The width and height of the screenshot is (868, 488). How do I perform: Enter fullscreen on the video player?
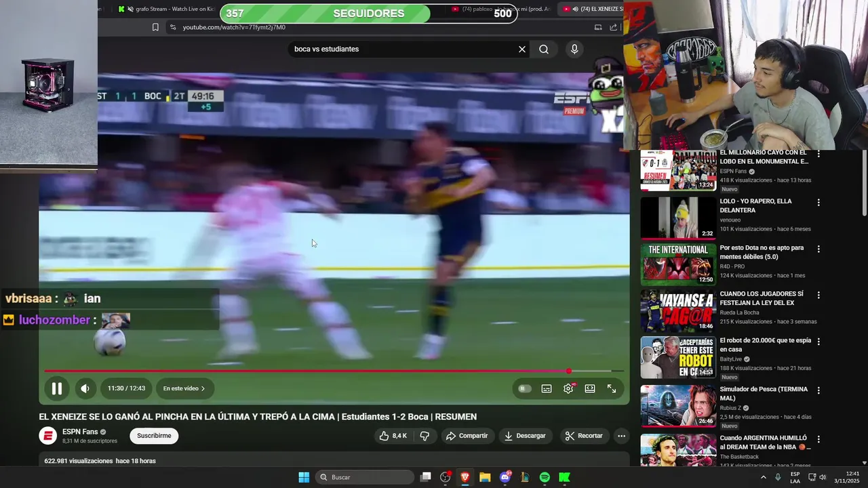pos(612,388)
